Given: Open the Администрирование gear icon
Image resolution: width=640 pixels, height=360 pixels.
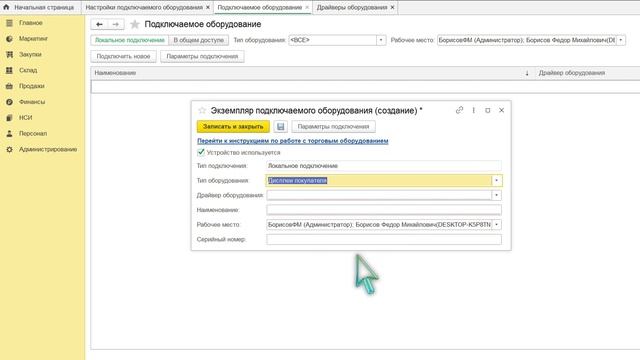Looking at the screenshot, I should 9,149.
